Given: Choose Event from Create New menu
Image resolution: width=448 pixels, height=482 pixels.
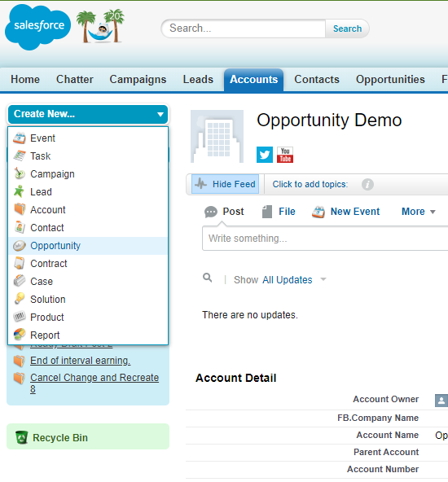Looking at the screenshot, I should (88, 138).
